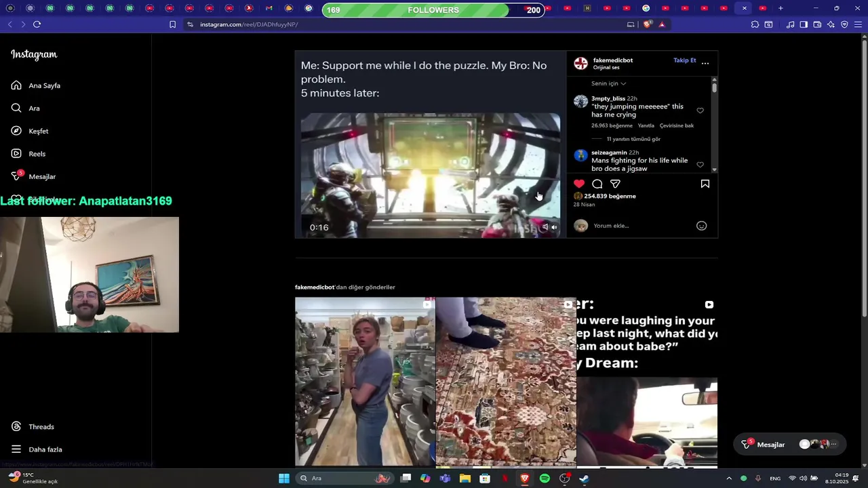Open the emoji picker in comment box
The width and height of the screenshot is (868, 488).
(x=702, y=226)
